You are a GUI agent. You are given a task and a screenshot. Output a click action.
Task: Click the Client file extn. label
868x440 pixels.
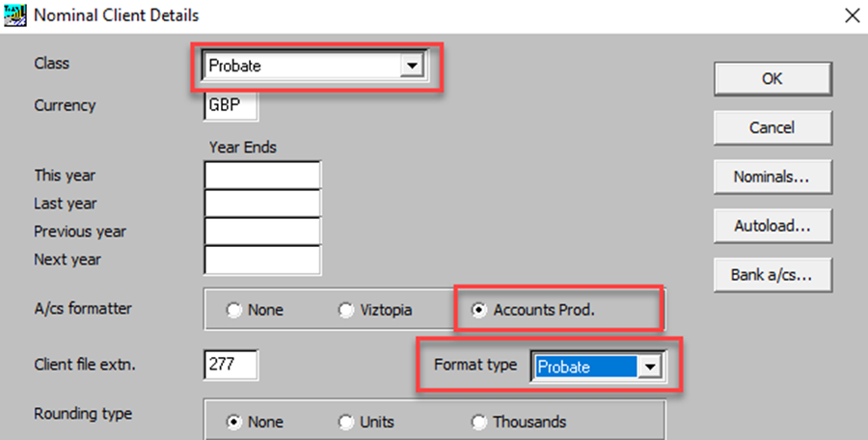pos(85,365)
